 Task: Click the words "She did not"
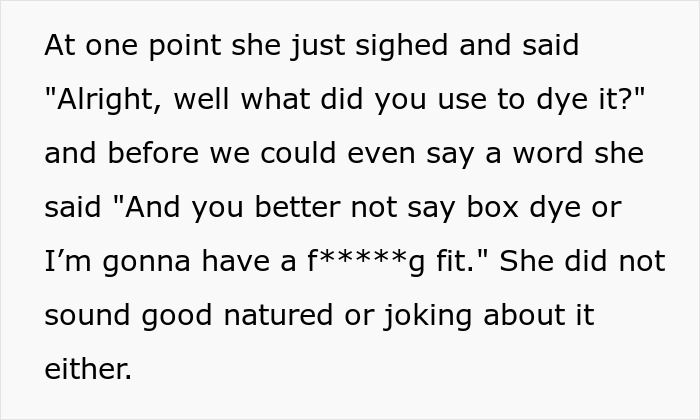pyautogui.click(x=582, y=262)
